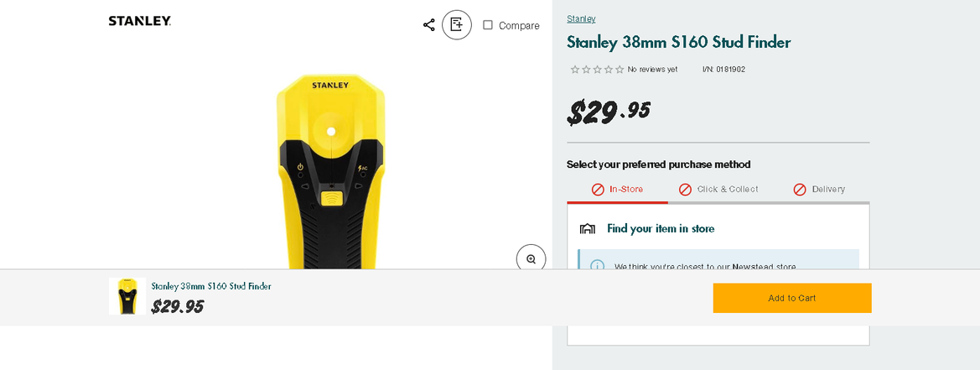
Task: Switch to the Click & Collect tab
Action: pyautogui.click(x=718, y=190)
